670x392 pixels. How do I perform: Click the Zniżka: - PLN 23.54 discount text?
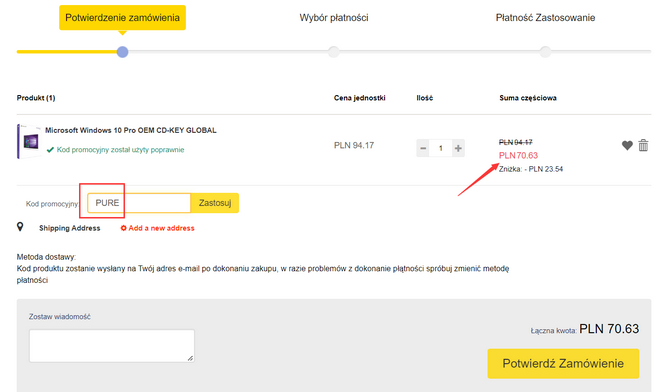[531, 169]
